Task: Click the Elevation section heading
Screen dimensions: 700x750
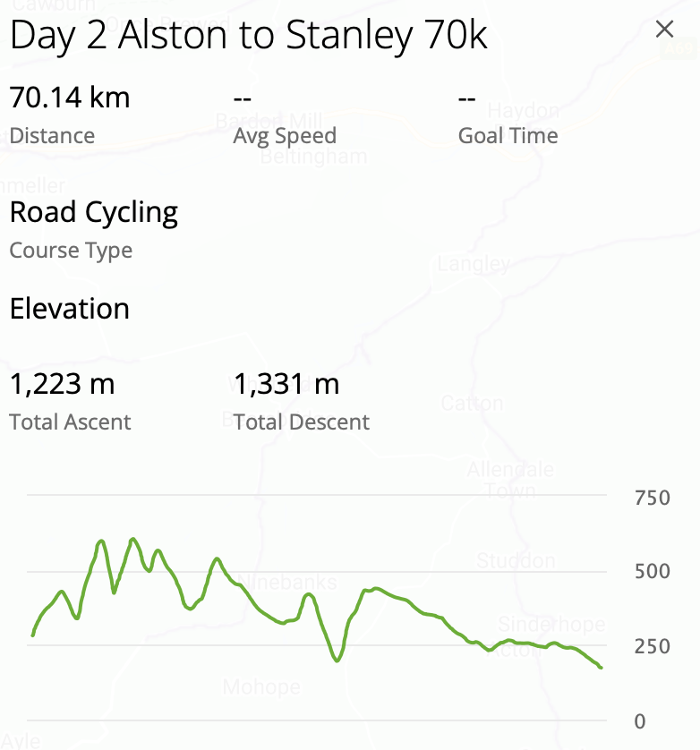Action: click(x=70, y=309)
